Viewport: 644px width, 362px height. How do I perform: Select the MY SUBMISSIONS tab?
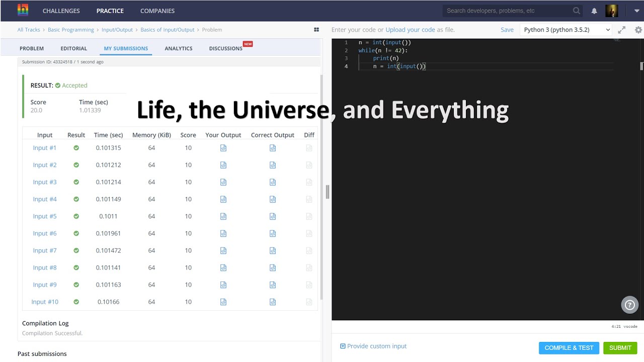coord(126,48)
